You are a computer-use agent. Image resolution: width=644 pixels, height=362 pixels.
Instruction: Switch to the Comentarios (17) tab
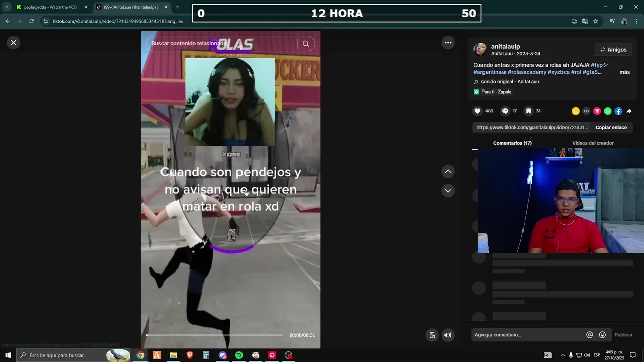click(x=512, y=143)
